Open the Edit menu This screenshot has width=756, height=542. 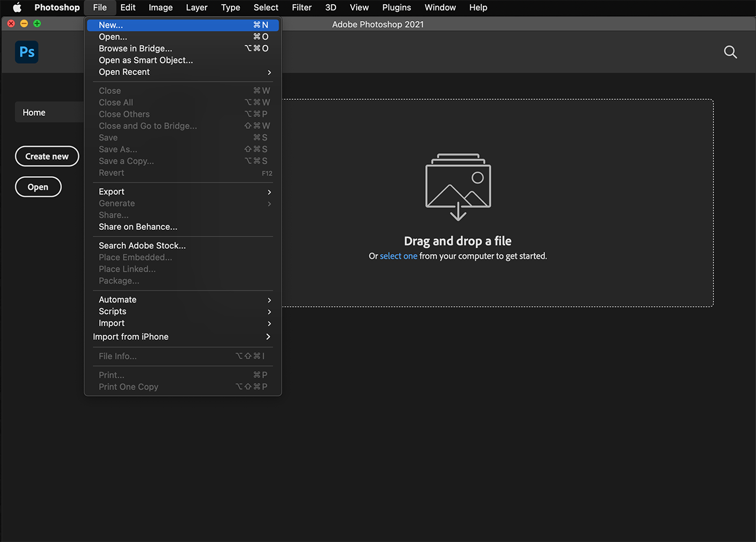coord(128,8)
